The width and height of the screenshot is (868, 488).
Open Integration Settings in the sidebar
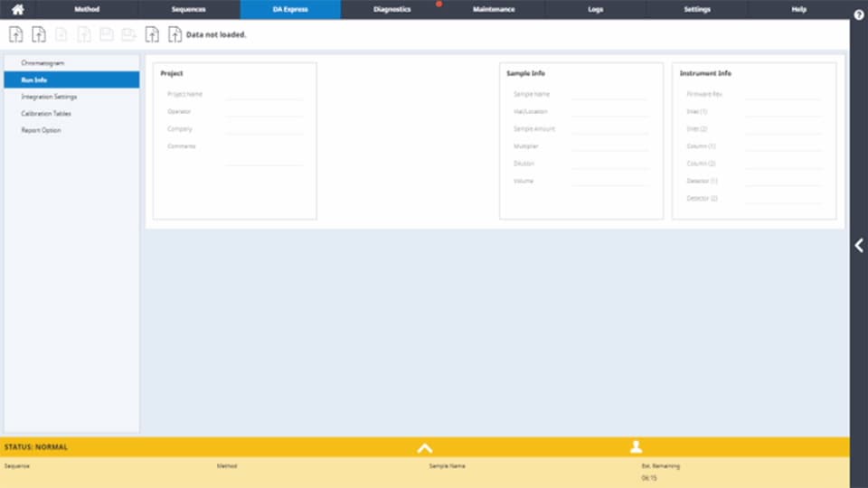(x=49, y=97)
